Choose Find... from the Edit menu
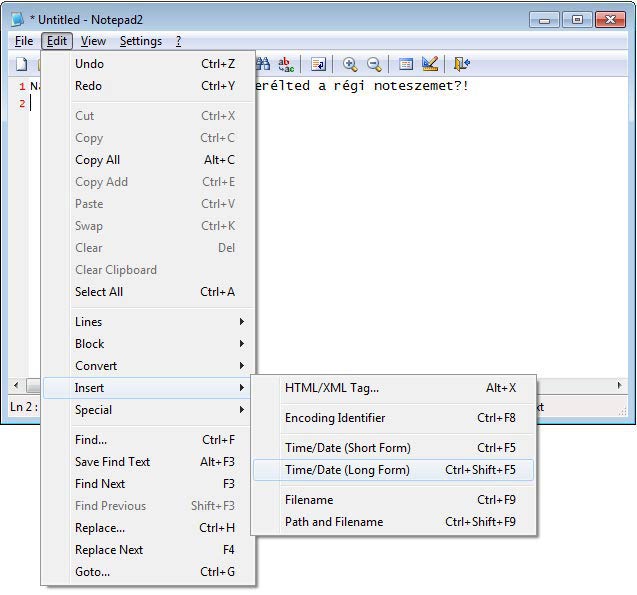This screenshot has height=595, width=637. tap(149, 440)
